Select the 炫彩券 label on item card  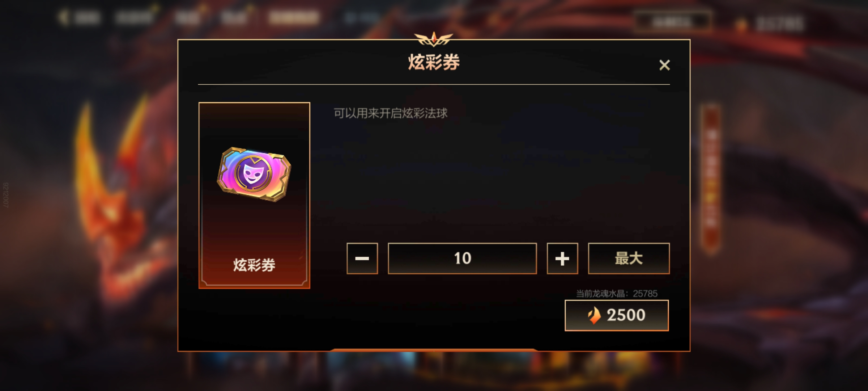[254, 265]
